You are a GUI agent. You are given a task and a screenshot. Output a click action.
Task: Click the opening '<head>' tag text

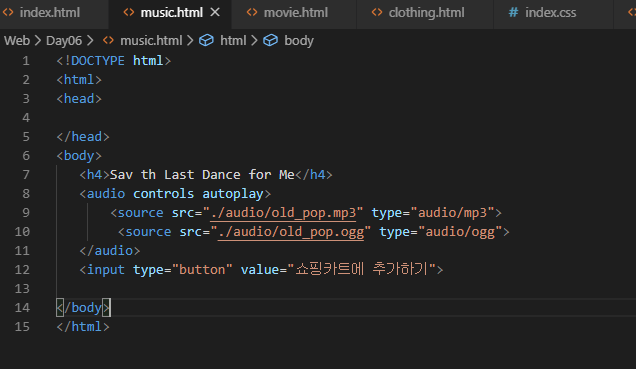coord(79,99)
